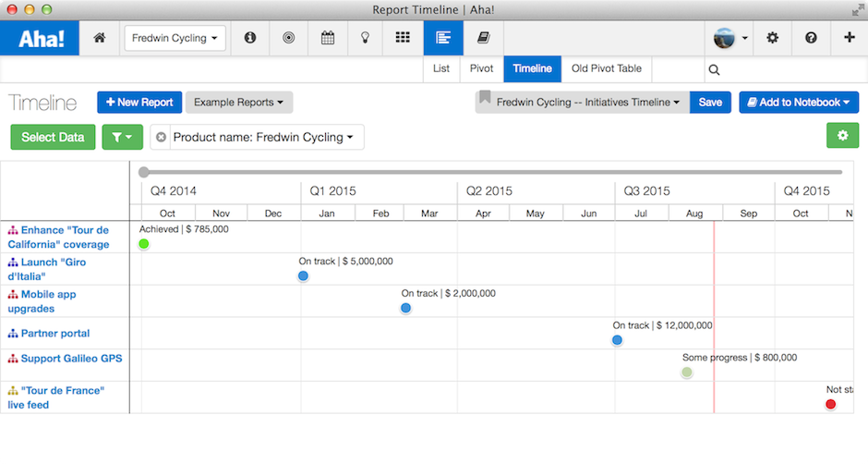Click the hierarchy icon beside Partner portal
Screen dimensions: 868x464
click(x=13, y=333)
